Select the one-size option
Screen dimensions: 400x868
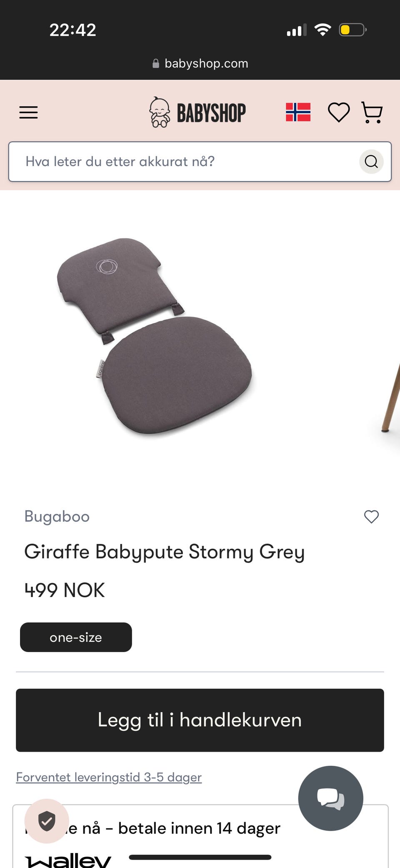click(76, 637)
